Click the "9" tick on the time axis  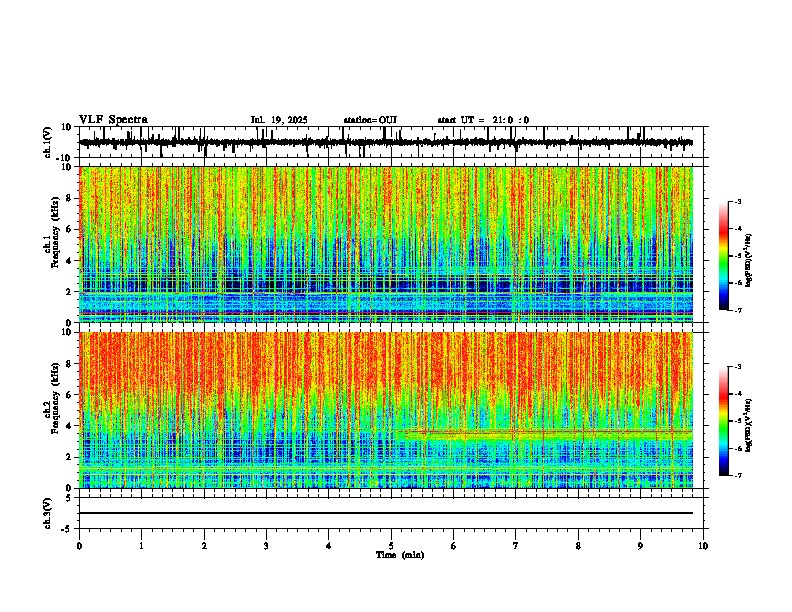pyautogui.click(x=640, y=546)
